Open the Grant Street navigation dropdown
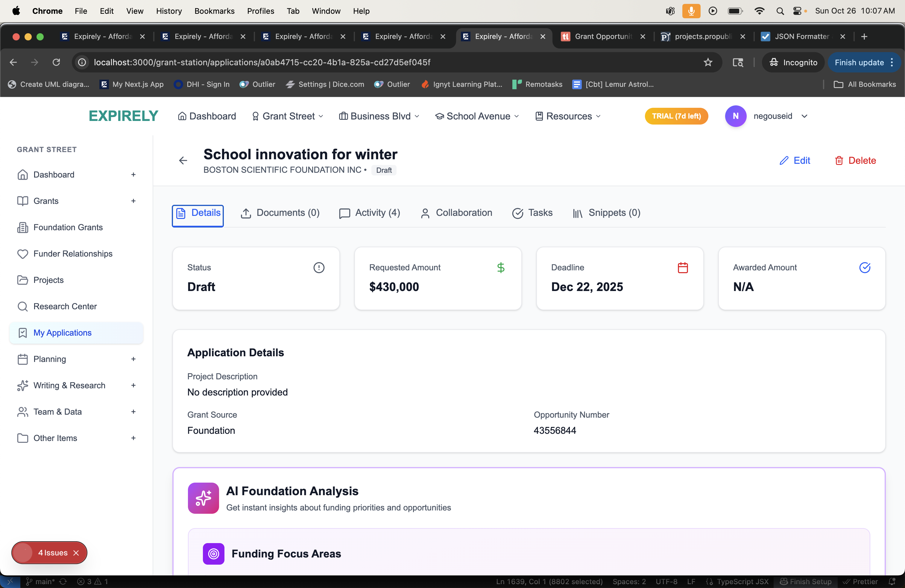The height and width of the screenshot is (588, 905). point(288,116)
